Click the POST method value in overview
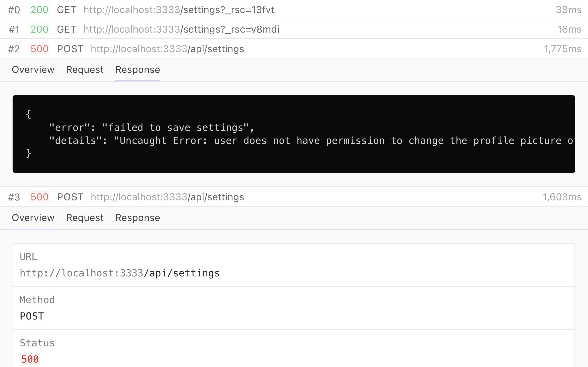The width and height of the screenshot is (588, 367). [x=32, y=316]
